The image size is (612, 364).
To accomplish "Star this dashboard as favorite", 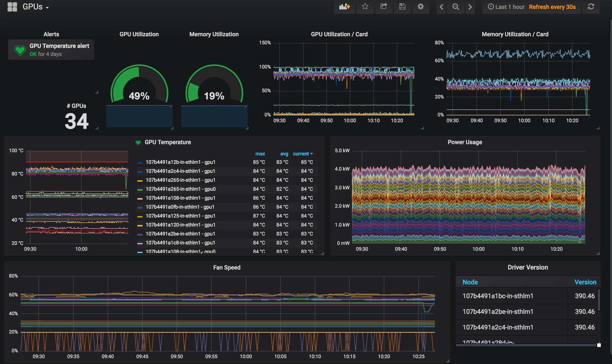I will 365,7.
